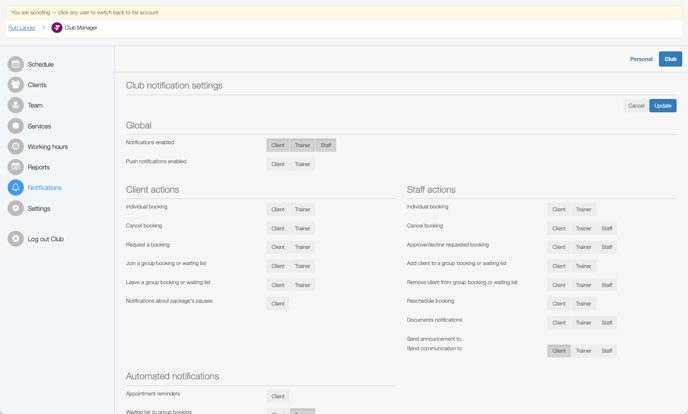The width and height of the screenshot is (688, 414).
Task: Toggle Trainer for Notifications enabled
Action: pos(302,145)
